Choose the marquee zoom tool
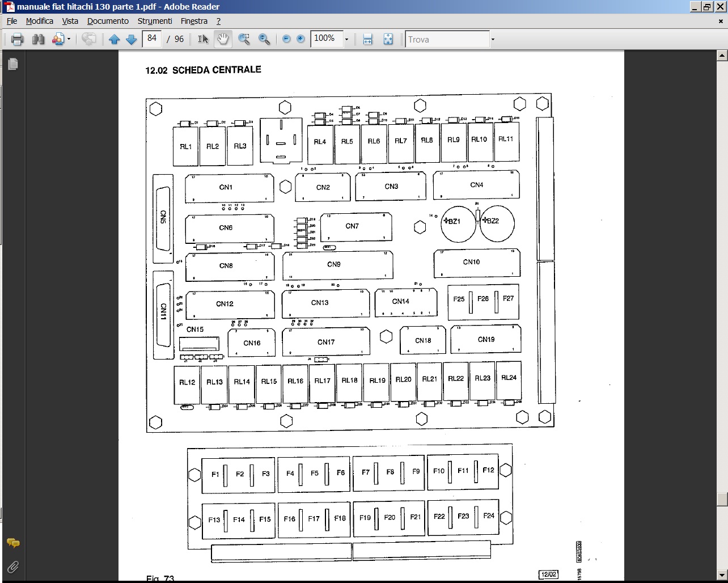 tap(244, 39)
